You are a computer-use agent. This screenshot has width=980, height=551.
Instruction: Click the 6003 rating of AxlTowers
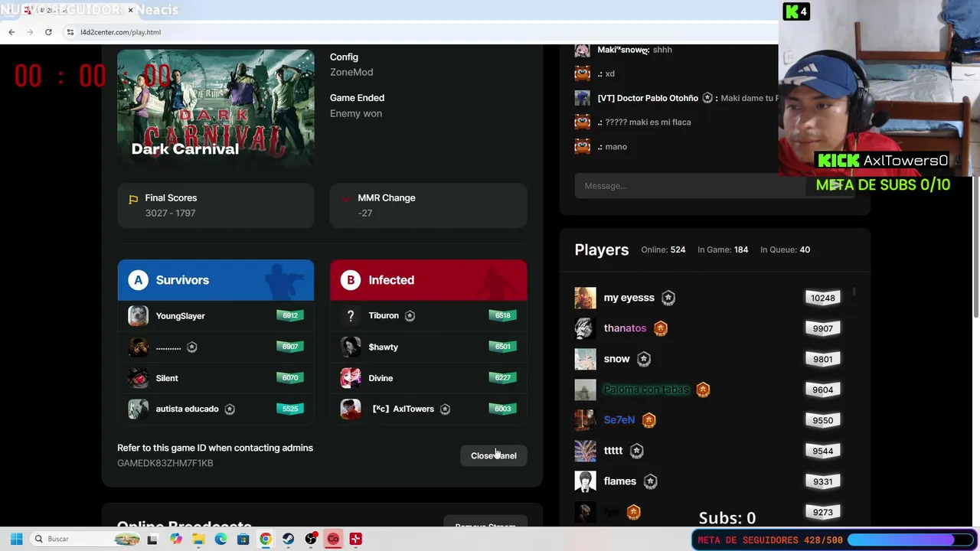pos(502,409)
